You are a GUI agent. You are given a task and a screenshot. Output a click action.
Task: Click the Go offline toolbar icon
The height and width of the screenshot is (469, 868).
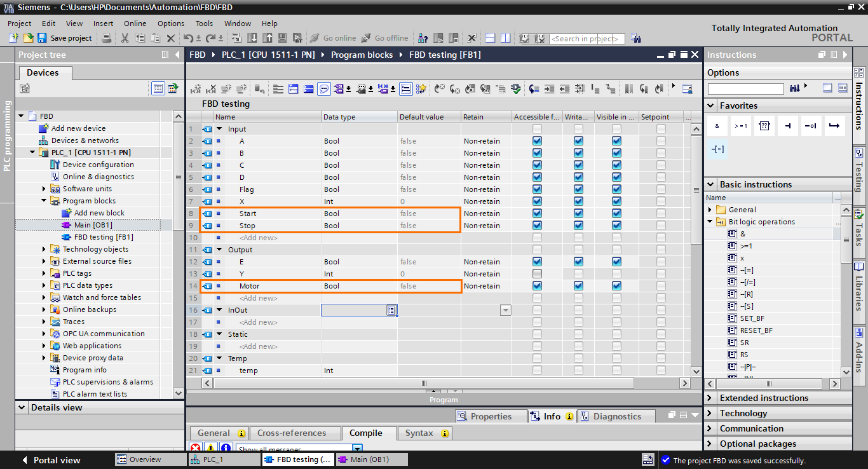pyautogui.click(x=385, y=37)
